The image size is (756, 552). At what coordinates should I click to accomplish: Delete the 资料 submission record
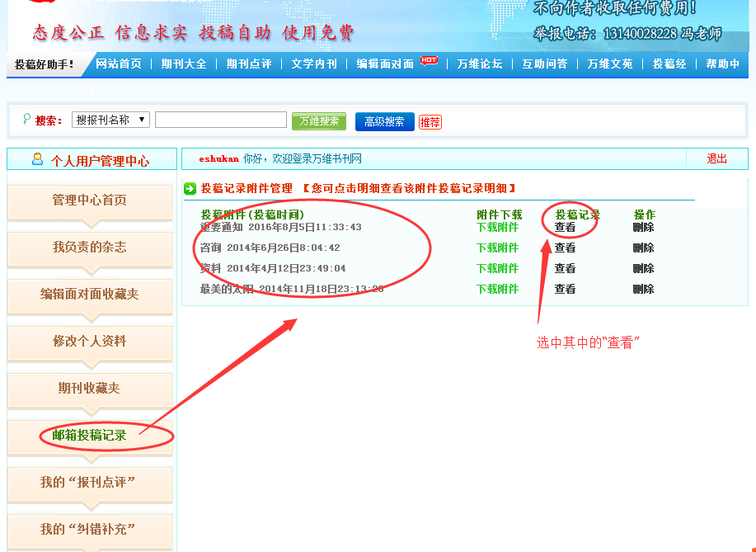click(x=643, y=268)
